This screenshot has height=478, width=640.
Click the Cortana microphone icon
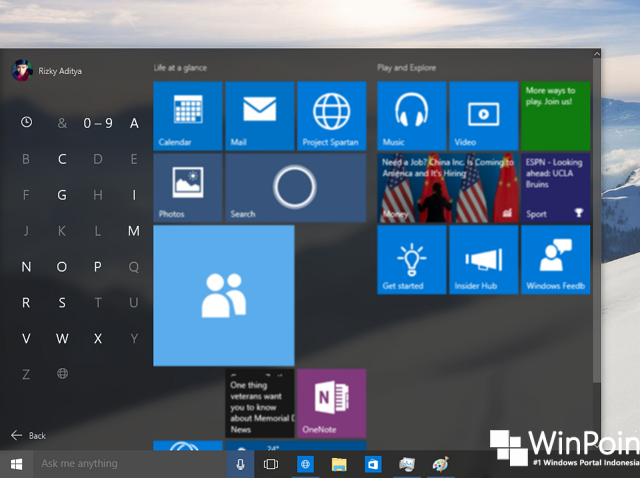tap(240, 464)
